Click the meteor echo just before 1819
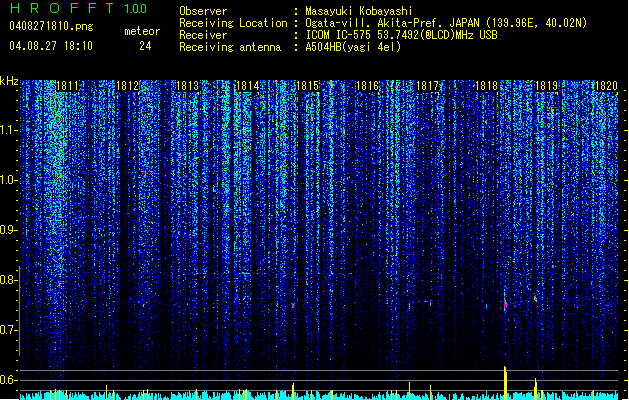Viewport: 629px width, 400px height. [x=536, y=299]
